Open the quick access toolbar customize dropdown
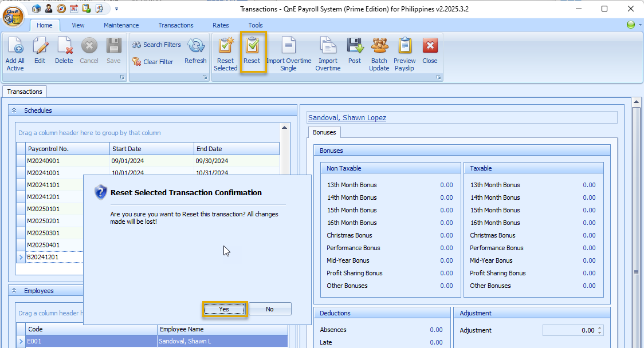Screen dimensions: 644x348 117,9
